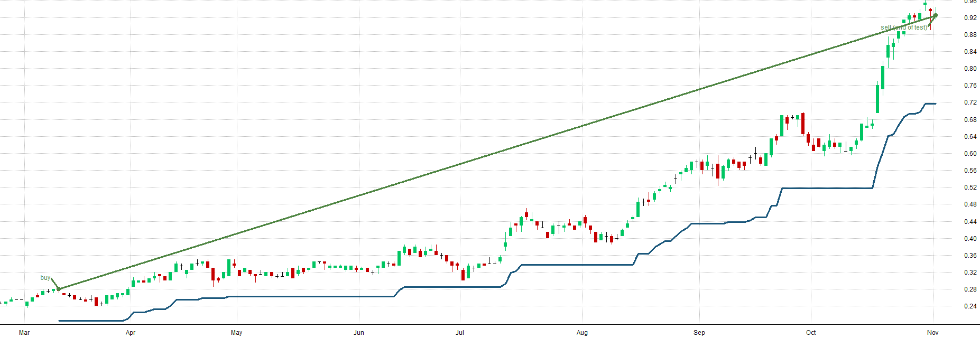Viewport: 980px width, 338px height.
Task: Select the Jun label on the date axis
Action: [359, 333]
